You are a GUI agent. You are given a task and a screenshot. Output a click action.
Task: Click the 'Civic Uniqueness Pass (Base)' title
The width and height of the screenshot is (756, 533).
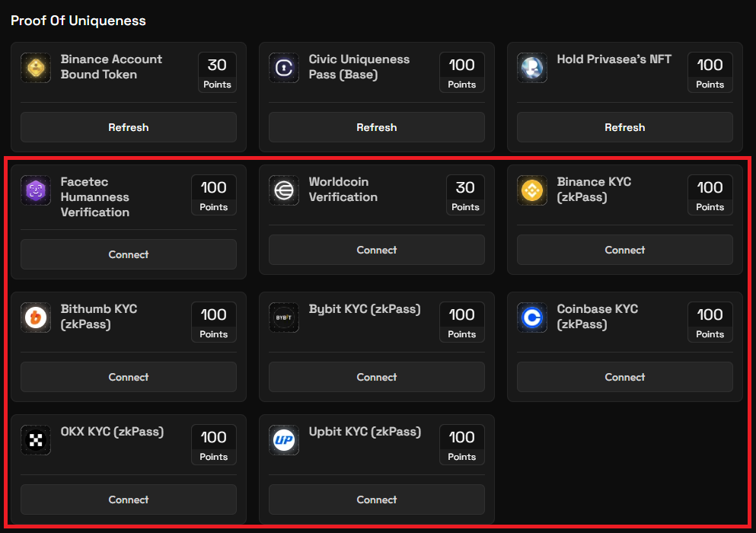coord(359,67)
